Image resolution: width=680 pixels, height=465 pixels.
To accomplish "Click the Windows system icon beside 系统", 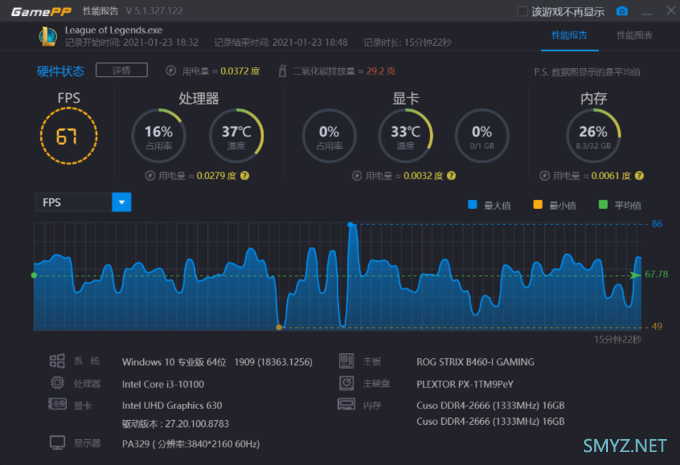I will click(x=57, y=361).
